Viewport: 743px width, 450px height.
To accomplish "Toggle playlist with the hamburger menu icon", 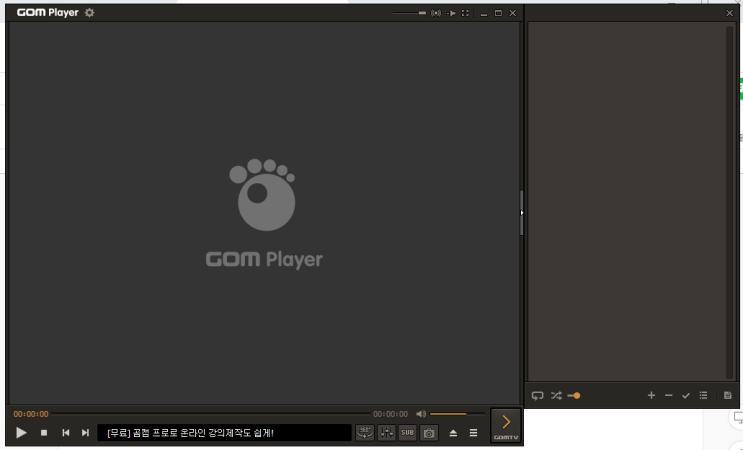I will pos(473,433).
